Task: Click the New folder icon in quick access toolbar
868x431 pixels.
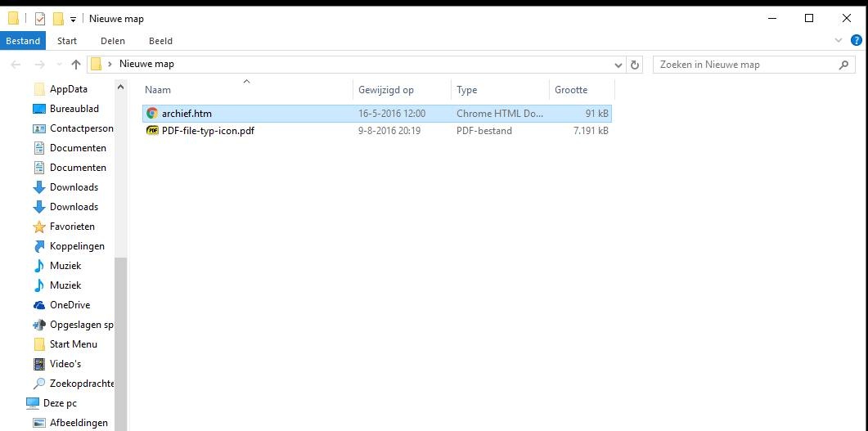Action: point(58,19)
